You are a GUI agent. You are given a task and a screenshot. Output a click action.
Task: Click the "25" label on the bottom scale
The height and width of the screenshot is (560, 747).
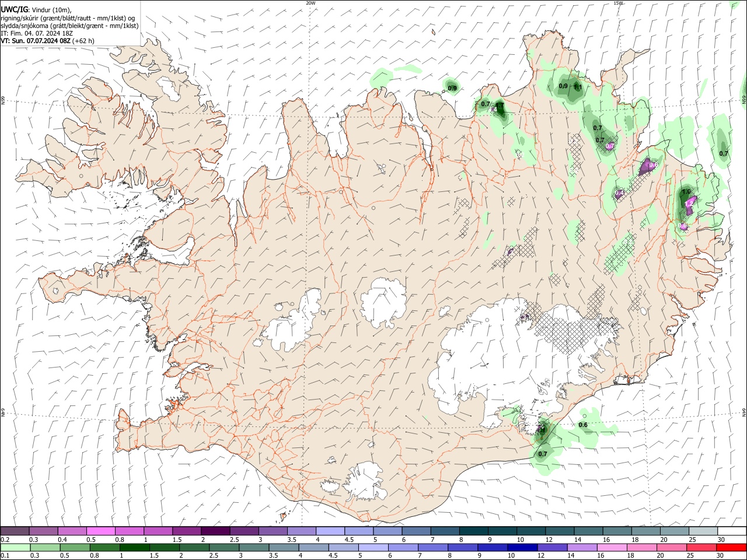tap(691, 556)
